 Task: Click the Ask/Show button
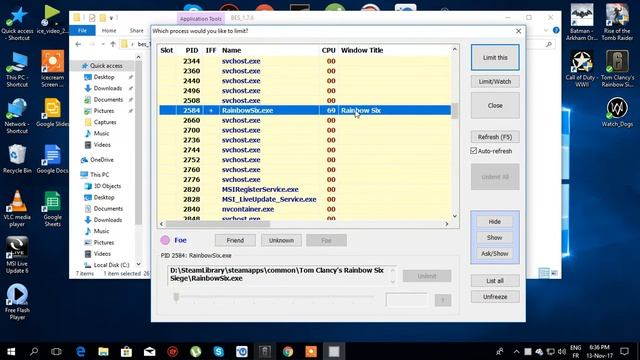[494, 253]
